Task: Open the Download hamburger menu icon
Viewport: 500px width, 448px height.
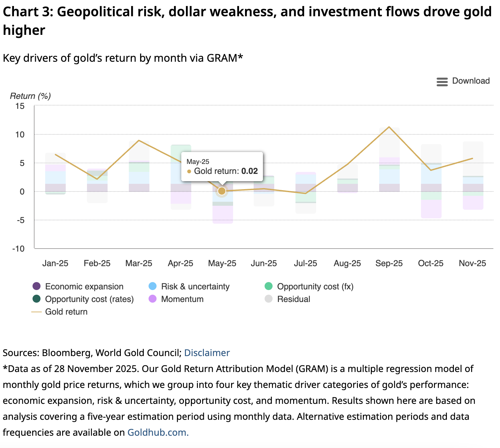Action: (442, 82)
